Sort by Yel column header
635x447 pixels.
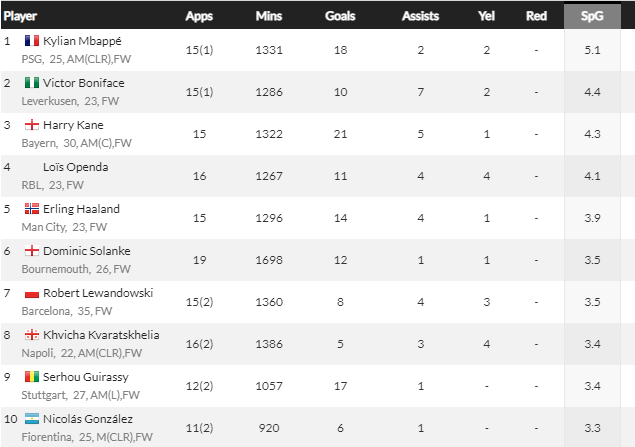click(486, 16)
